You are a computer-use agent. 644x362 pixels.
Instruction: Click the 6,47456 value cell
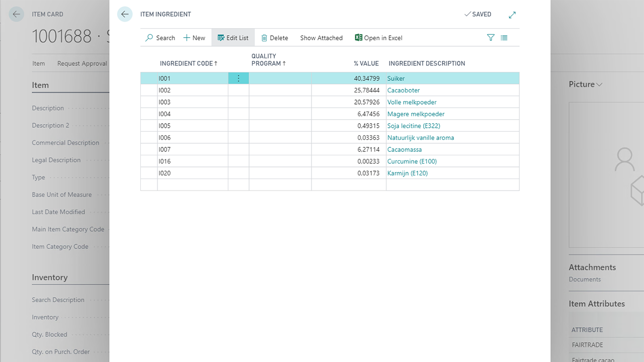349,114
